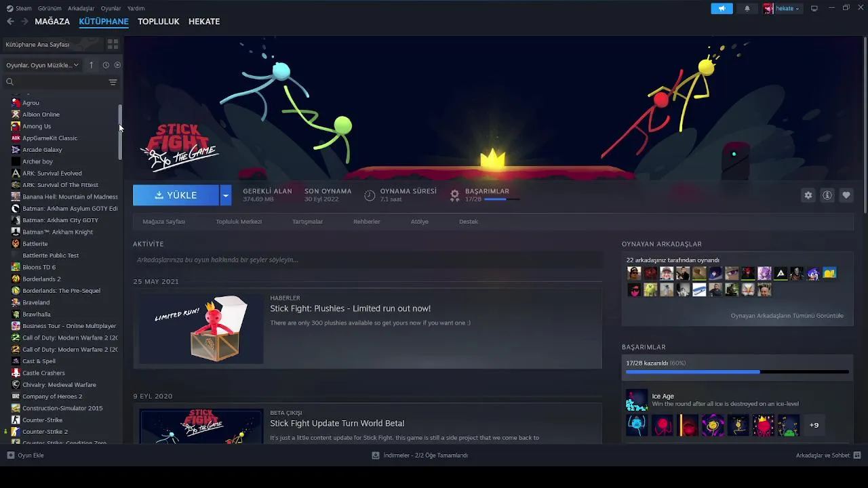Click the header achievements mini progress bar
Viewport: 868px width, 488px height.
pos(502,199)
